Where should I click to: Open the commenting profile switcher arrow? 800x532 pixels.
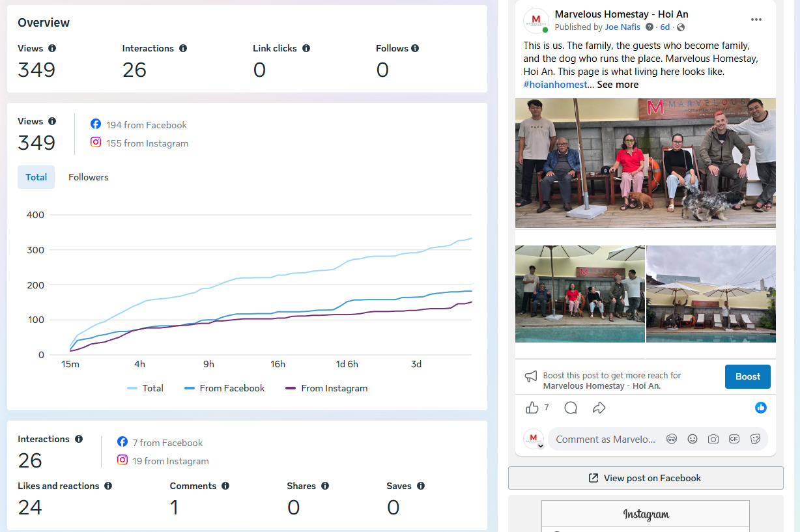tap(541, 446)
